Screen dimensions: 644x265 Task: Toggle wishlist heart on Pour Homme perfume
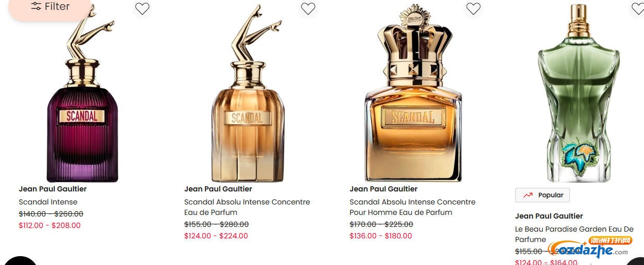(x=473, y=8)
